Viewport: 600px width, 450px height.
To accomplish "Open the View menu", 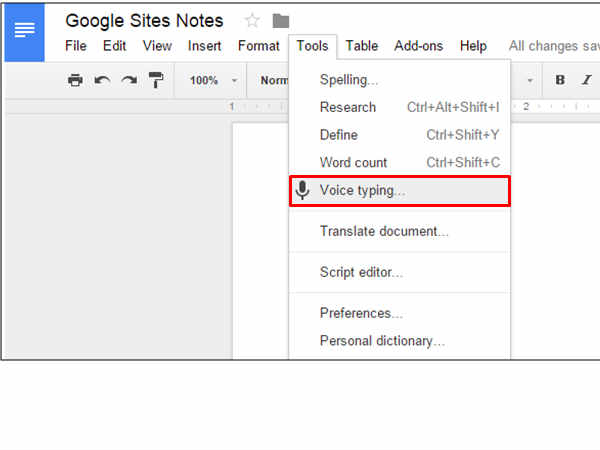I will click(x=157, y=46).
